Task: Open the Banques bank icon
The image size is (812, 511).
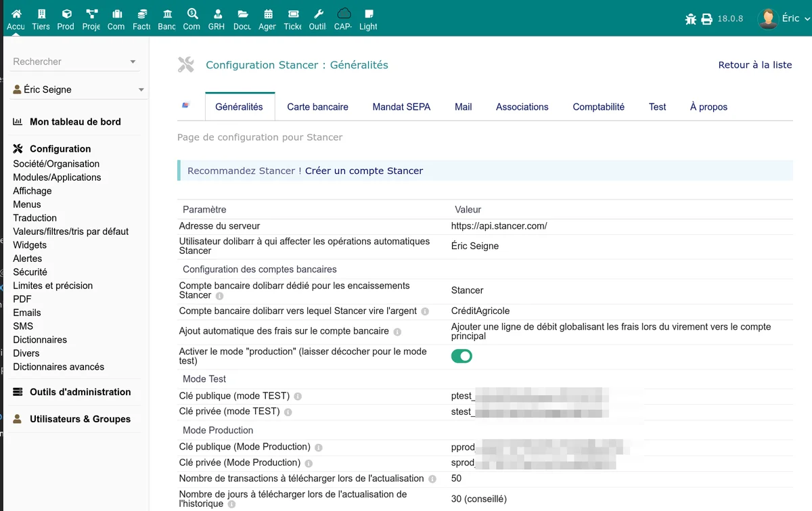Action: [x=167, y=14]
